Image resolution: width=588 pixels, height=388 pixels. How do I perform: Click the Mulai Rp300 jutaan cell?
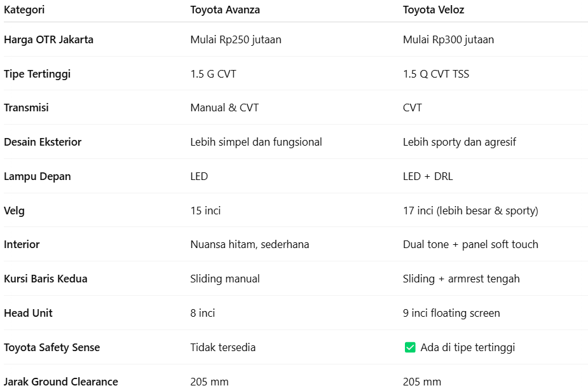point(448,39)
